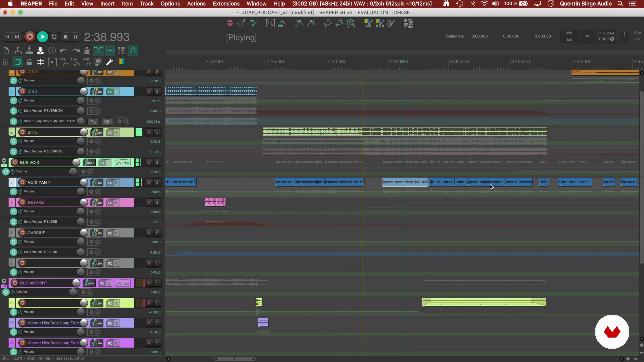
Task: Adjust the ZIK 2 track volume knob
Action: coord(84,92)
